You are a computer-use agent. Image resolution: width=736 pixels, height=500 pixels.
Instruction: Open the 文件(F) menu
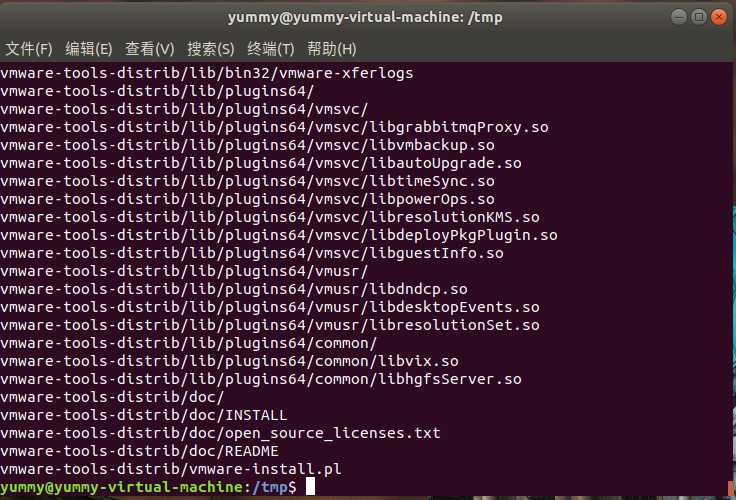coord(29,49)
